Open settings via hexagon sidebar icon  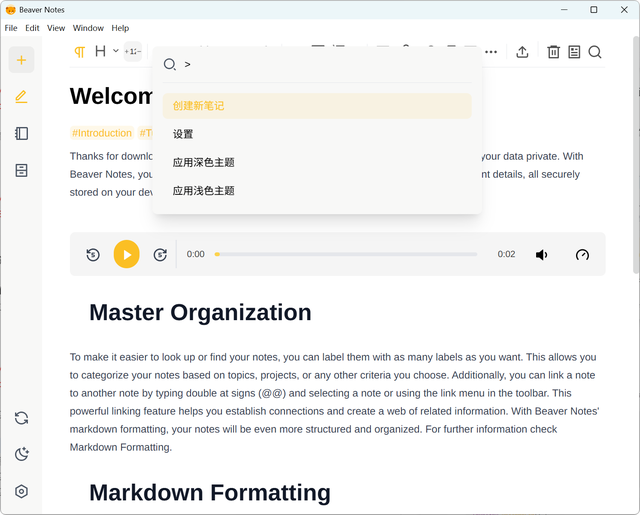click(21, 491)
